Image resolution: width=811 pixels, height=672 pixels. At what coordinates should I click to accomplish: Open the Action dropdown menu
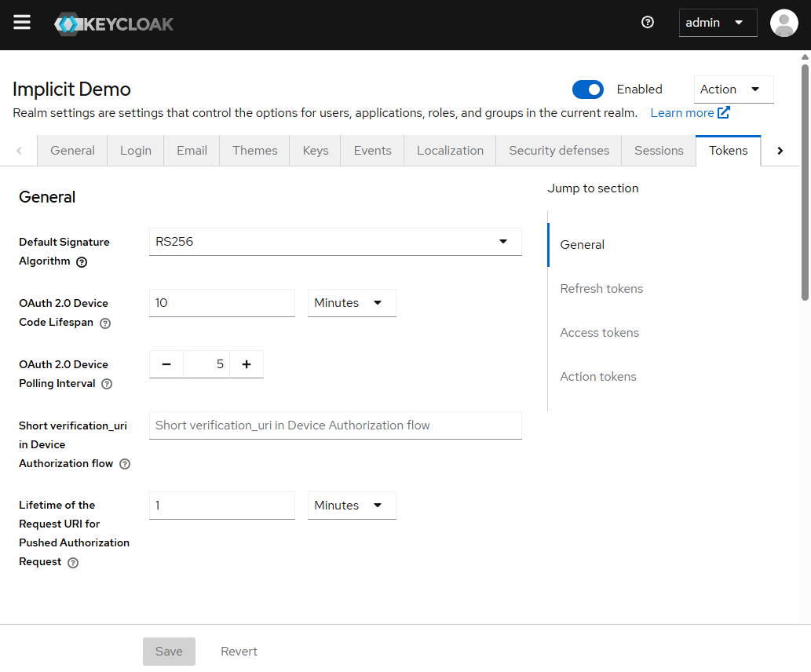[x=733, y=89]
